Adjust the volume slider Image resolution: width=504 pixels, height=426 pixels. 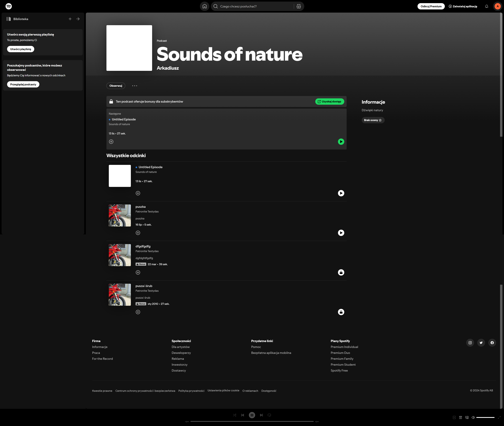pyautogui.click(x=485, y=418)
